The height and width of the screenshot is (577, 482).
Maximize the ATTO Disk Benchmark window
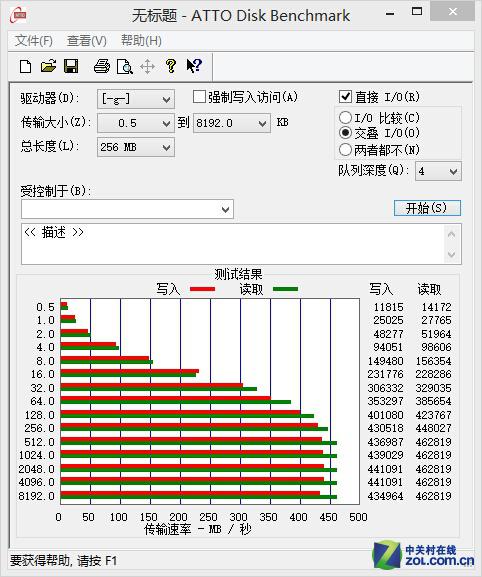tap(417, 12)
